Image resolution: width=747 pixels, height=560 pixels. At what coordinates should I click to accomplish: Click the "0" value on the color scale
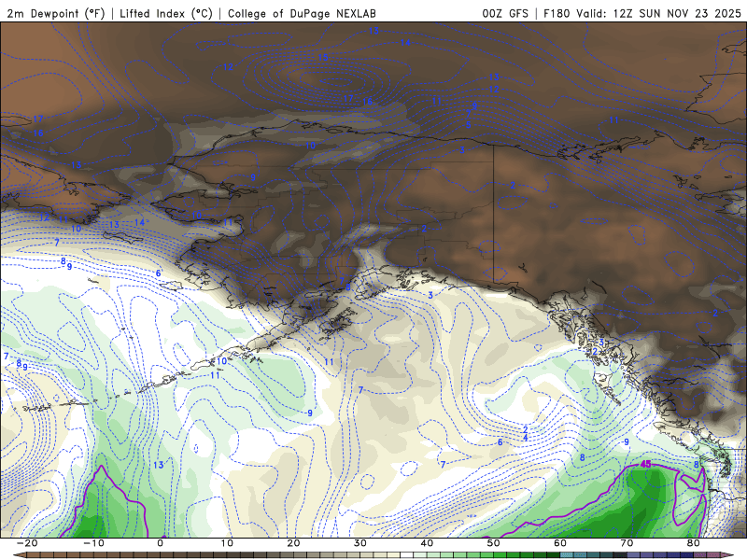pos(160,543)
